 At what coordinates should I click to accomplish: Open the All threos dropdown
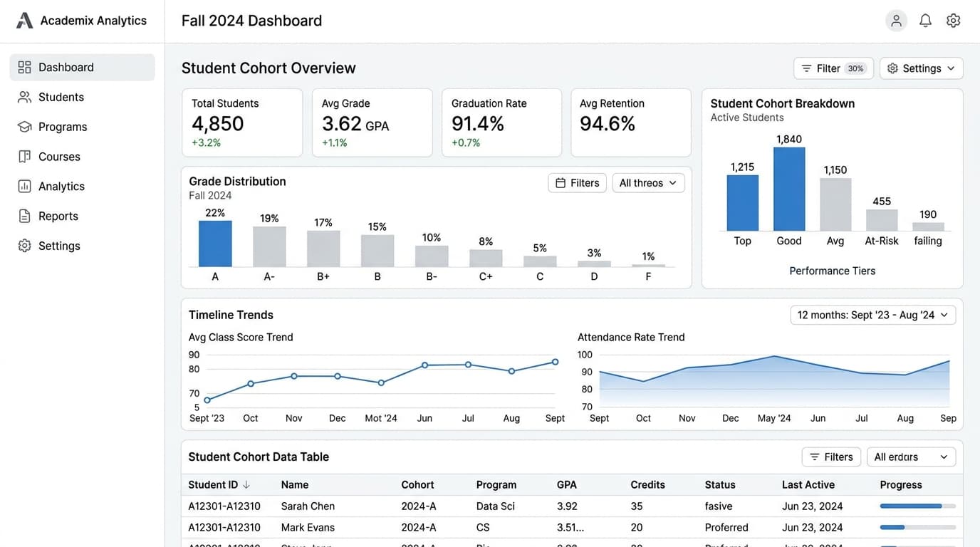[x=648, y=183]
